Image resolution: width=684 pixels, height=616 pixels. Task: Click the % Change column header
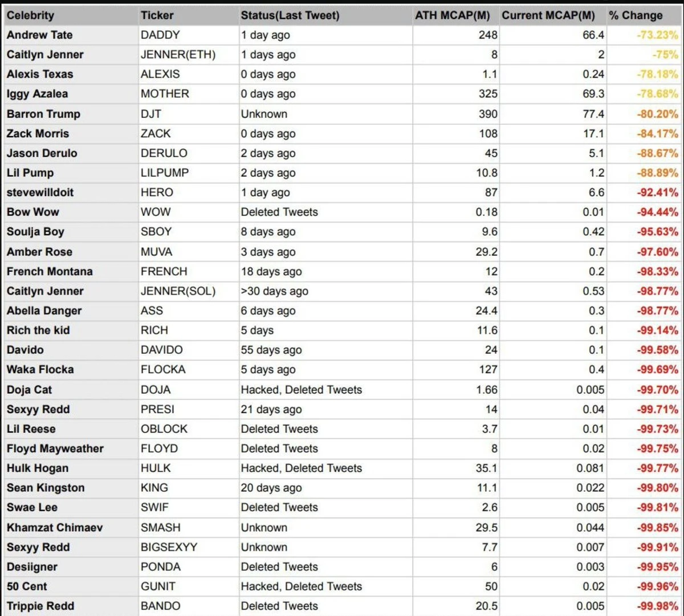636,15
